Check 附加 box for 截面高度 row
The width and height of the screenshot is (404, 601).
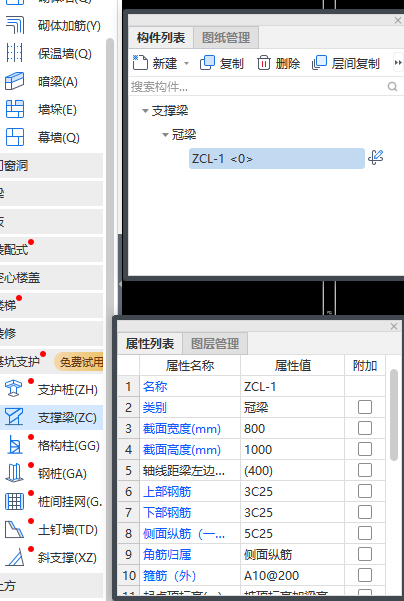pyautogui.click(x=365, y=449)
